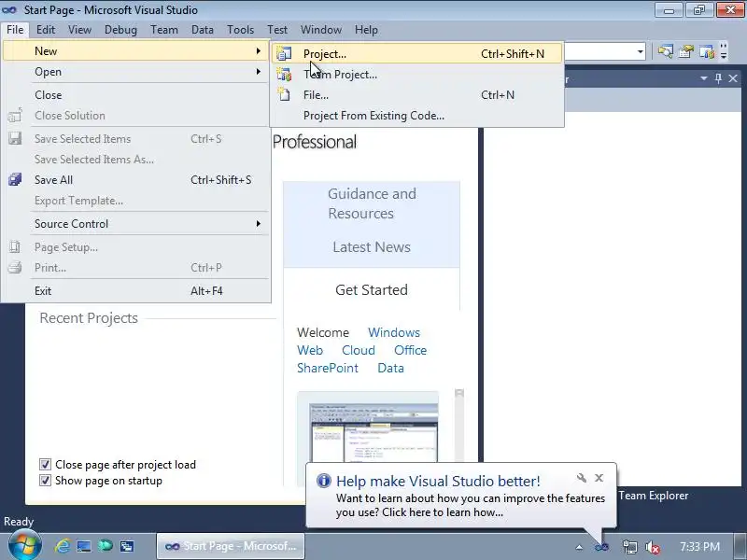
Task: Click the Switch between windows icon
Action: click(127, 546)
